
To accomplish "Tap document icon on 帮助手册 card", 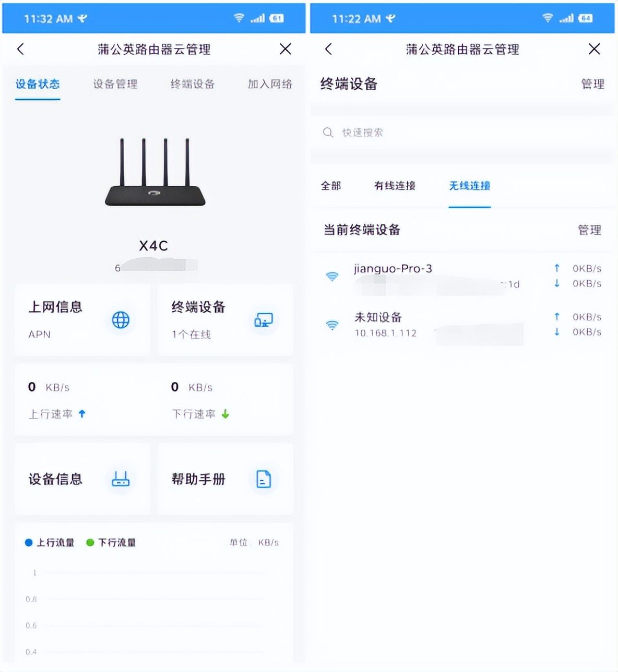I will [x=264, y=479].
